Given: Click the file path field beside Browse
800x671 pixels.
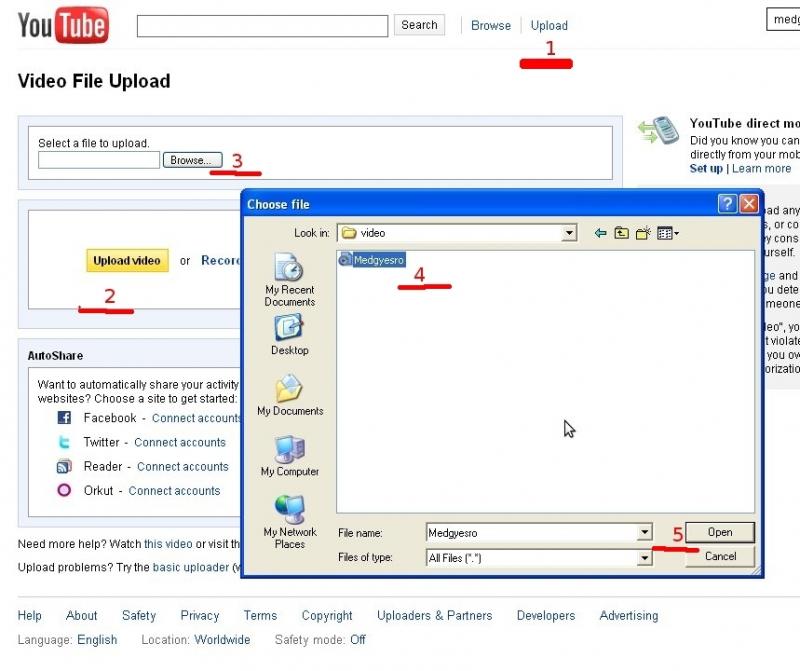Looking at the screenshot, I should click(x=99, y=160).
